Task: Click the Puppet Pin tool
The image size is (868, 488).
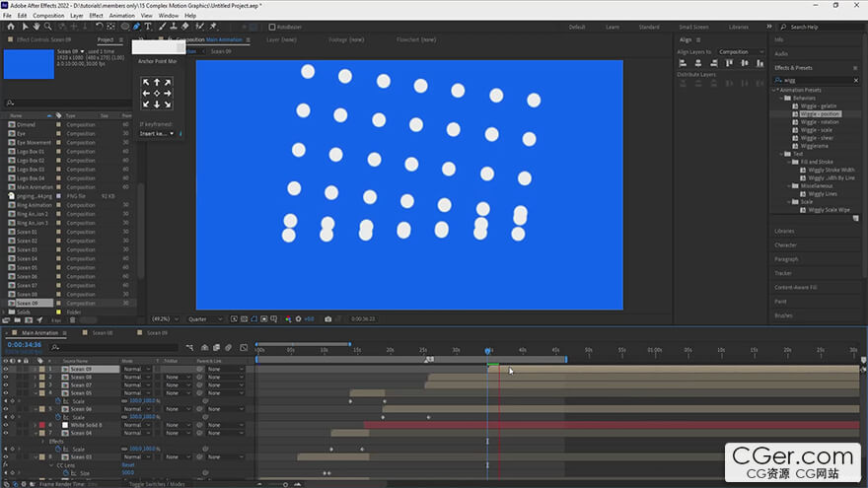Action: tap(213, 27)
